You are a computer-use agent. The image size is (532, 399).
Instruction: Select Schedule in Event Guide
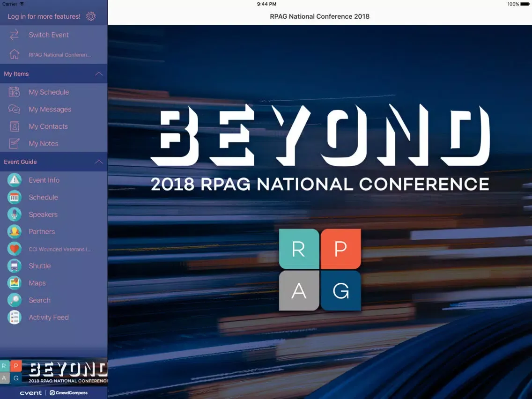[43, 197]
